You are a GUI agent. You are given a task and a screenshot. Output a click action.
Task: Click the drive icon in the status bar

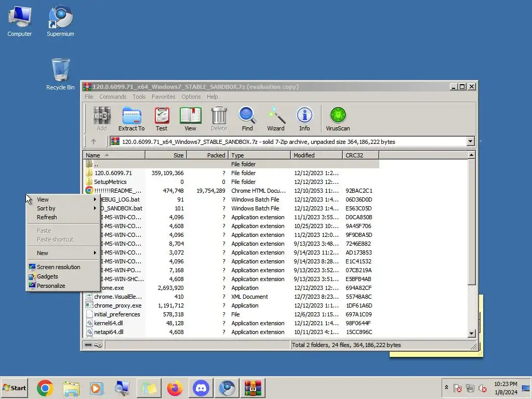(88, 345)
